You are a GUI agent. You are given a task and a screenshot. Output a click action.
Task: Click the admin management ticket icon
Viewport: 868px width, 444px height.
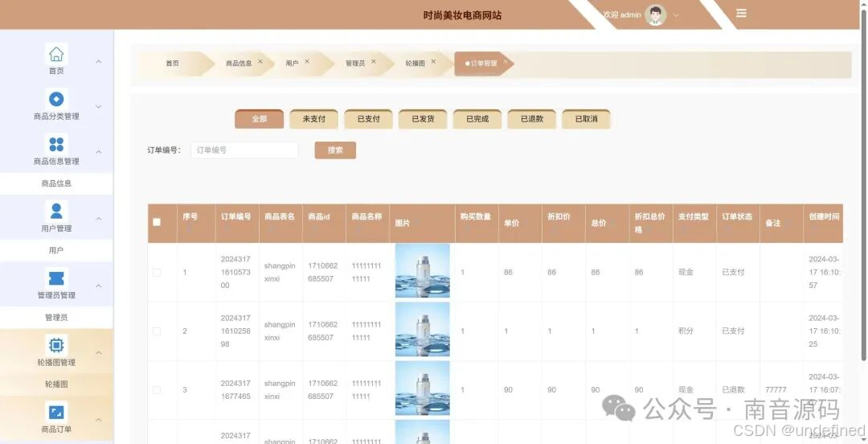coord(56,277)
